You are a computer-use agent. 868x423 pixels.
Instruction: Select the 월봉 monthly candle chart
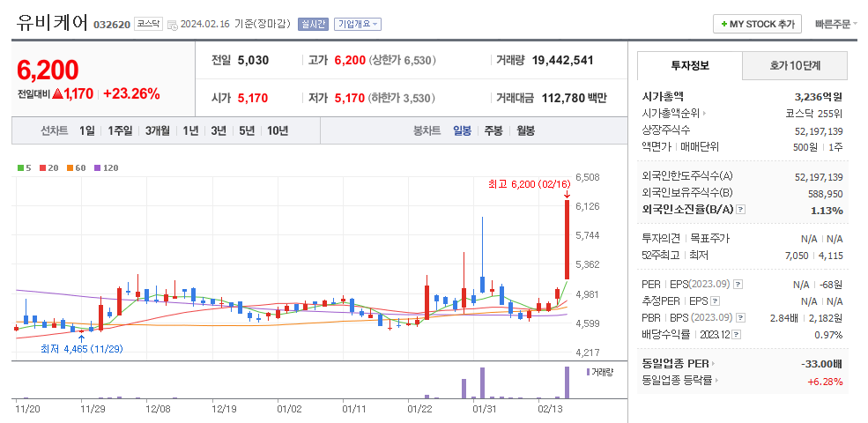coord(526,131)
